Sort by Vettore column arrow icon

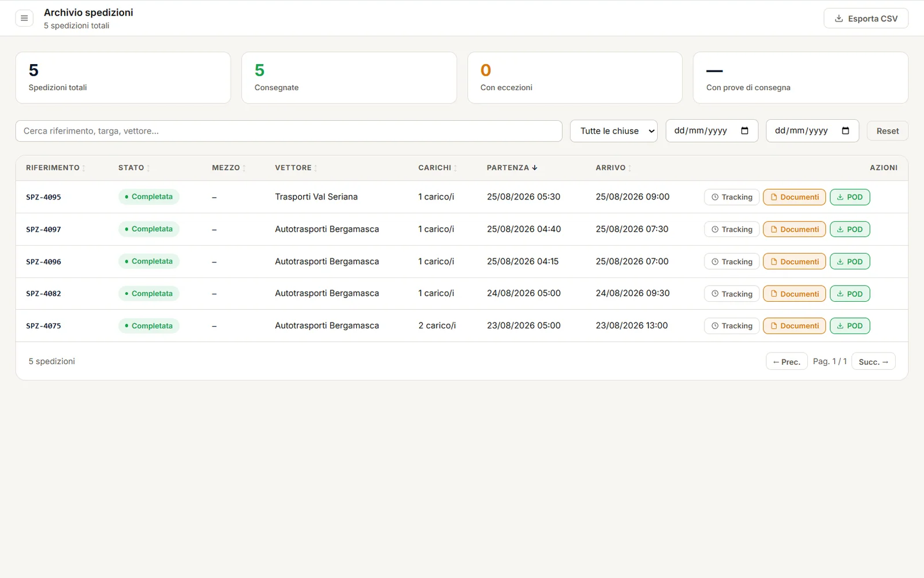[x=316, y=168]
